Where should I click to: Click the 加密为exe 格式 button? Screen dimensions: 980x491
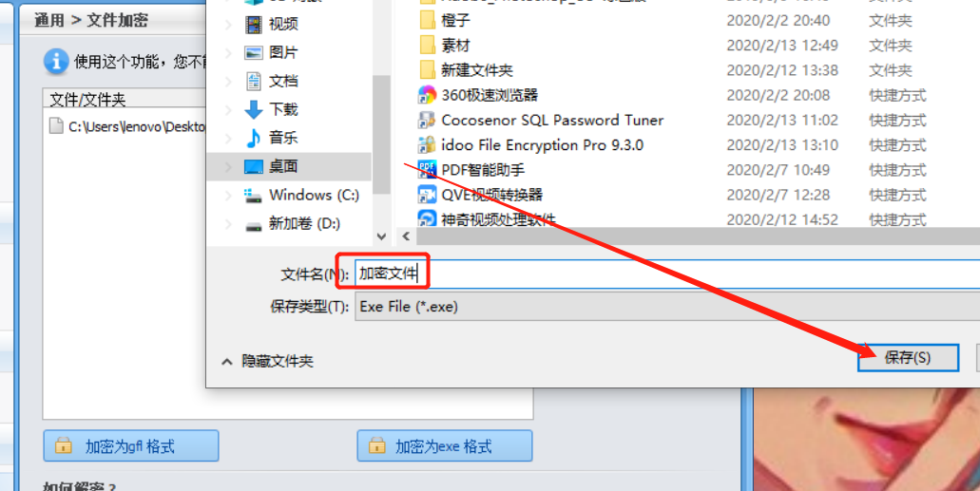(445, 446)
